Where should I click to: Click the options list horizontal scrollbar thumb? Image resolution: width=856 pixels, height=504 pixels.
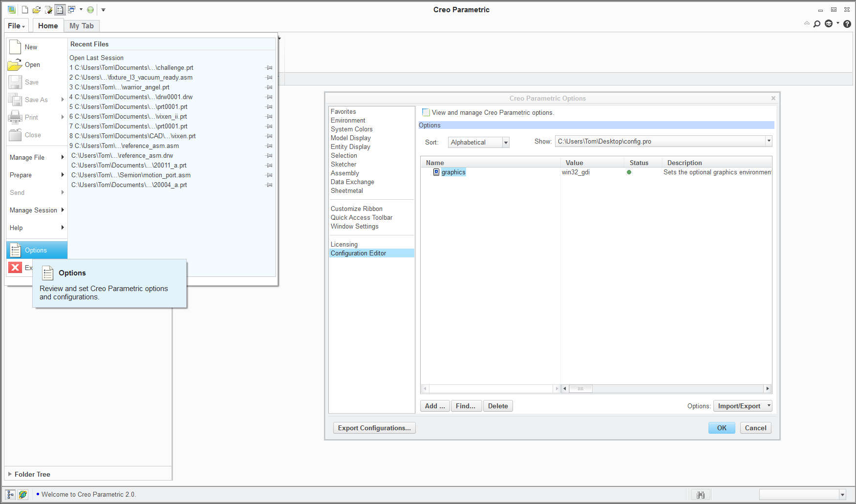(x=580, y=389)
